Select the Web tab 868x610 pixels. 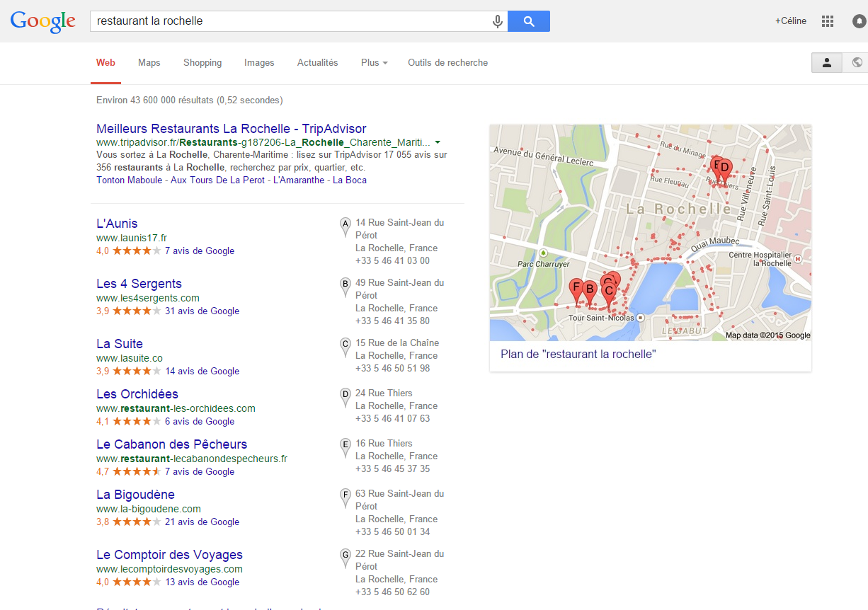[x=105, y=62]
